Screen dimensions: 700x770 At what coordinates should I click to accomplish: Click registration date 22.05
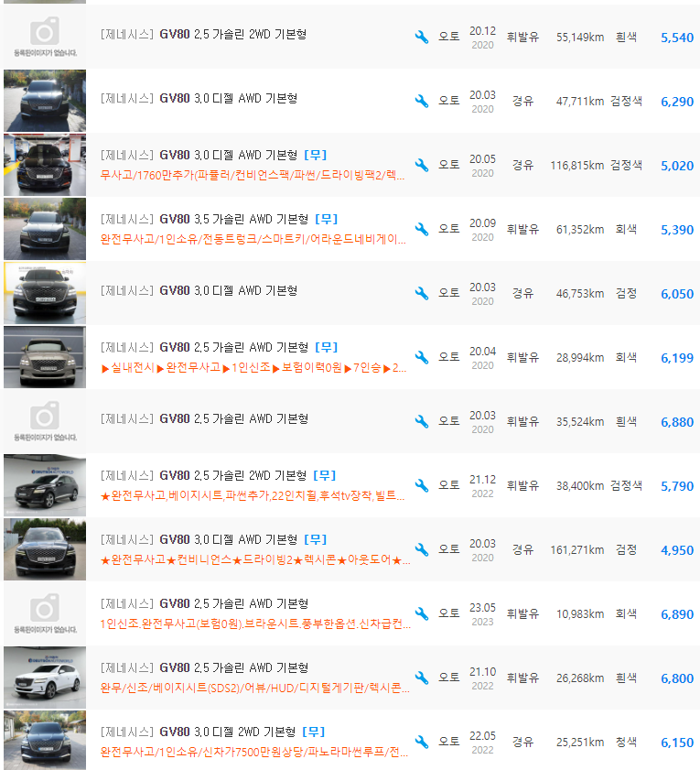click(482, 735)
